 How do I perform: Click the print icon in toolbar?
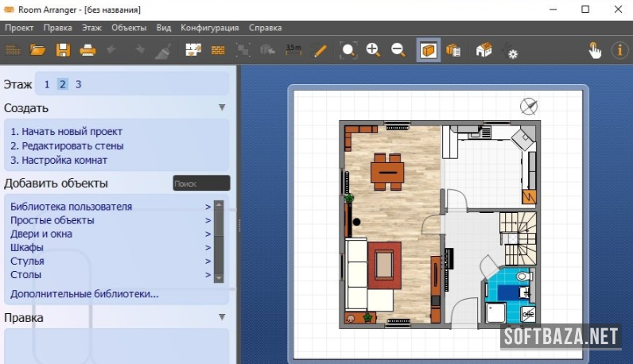[87, 51]
